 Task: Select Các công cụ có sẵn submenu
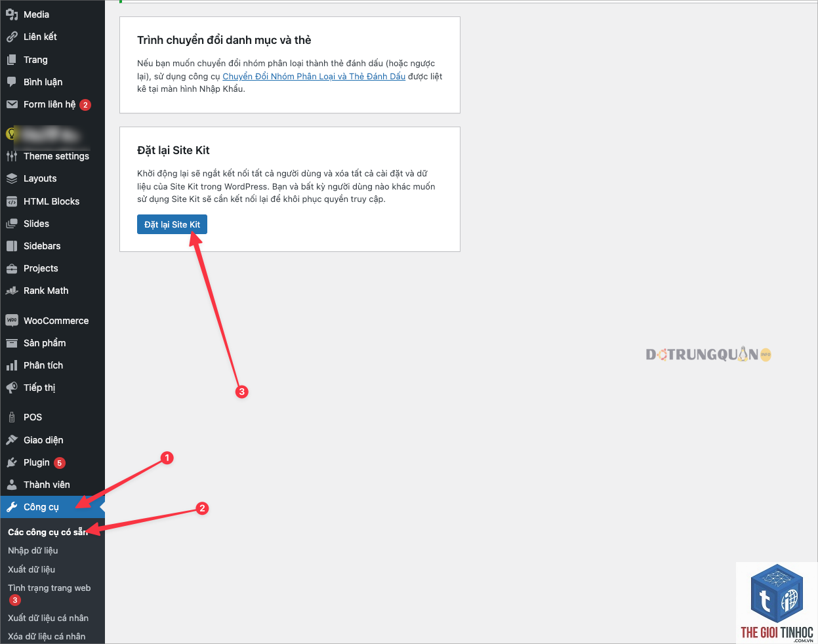point(48,532)
